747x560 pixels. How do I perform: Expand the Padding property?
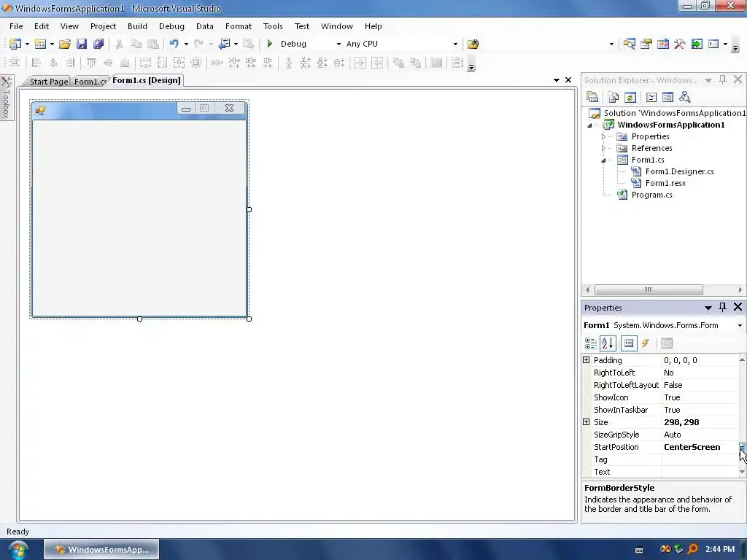point(587,360)
